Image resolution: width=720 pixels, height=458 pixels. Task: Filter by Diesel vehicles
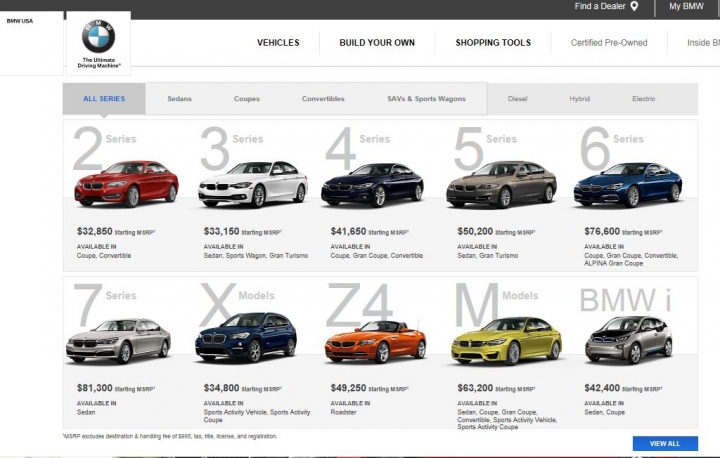(518, 99)
